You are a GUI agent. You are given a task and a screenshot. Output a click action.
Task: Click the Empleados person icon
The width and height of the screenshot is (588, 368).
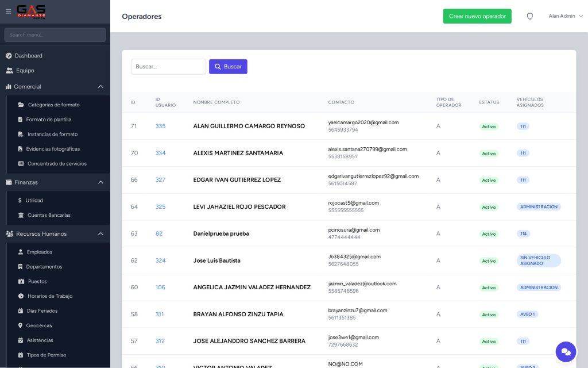pos(20,252)
